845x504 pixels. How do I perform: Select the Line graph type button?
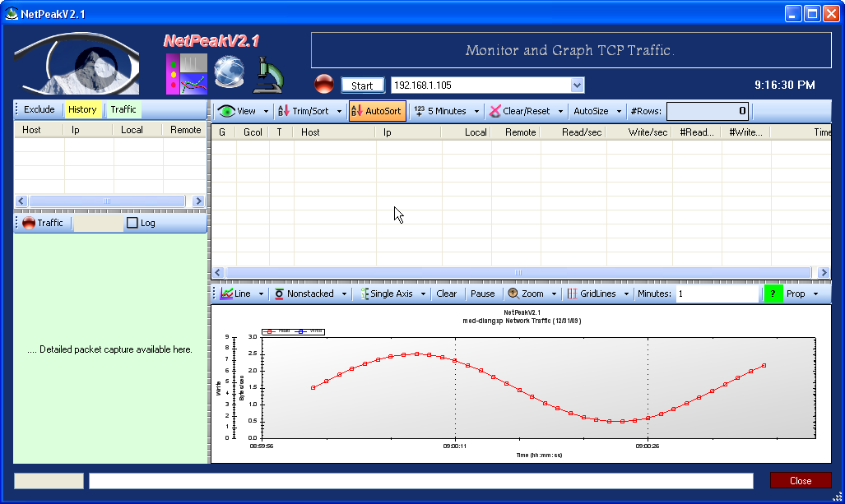[236, 294]
